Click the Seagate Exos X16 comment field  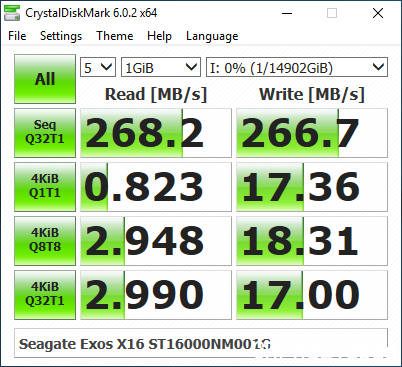point(201,343)
